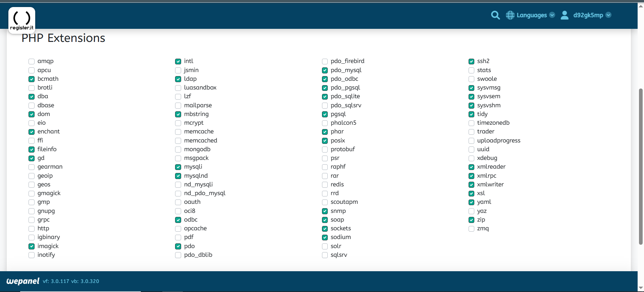The width and height of the screenshot is (644, 292).
Task: Uncheck the intl extension
Action: pos(178,61)
